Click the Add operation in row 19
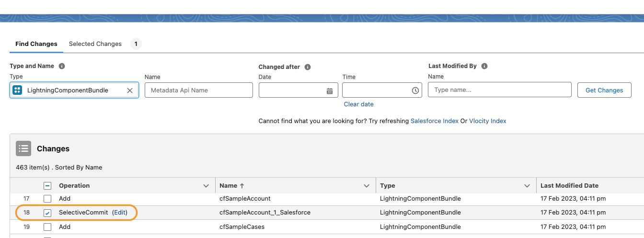The width and height of the screenshot is (644, 238). 65,227
